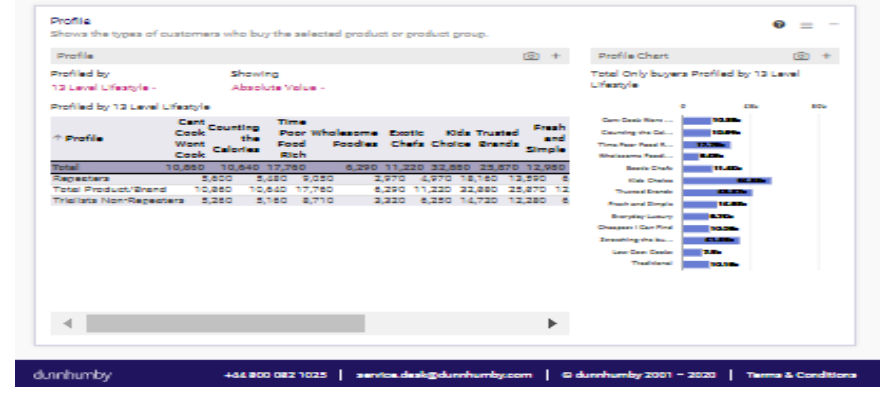Take a snapshot of the Profile Chart via its camera icon
Viewport: 886px width, 396px height.
pos(801,56)
